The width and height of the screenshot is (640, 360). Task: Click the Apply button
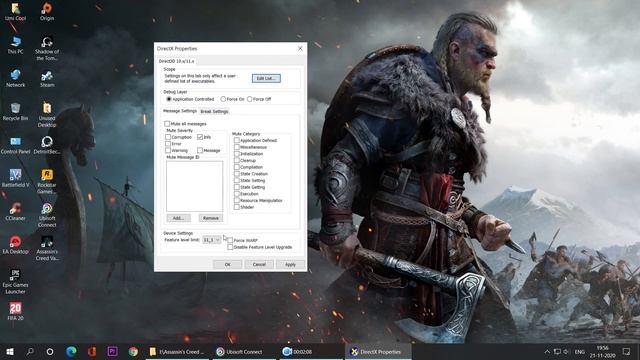pyautogui.click(x=290, y=264)
